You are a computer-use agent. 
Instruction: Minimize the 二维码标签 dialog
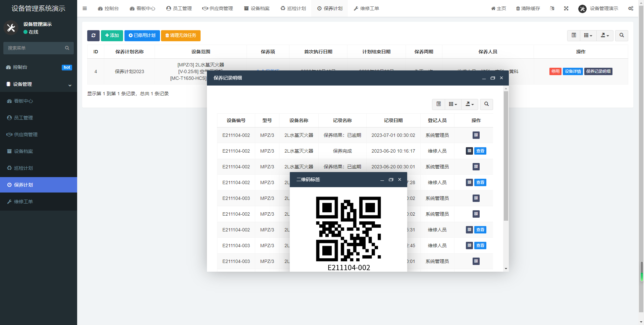(x=382, y=180)
